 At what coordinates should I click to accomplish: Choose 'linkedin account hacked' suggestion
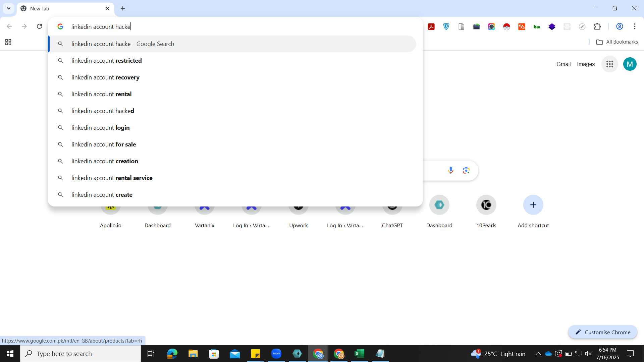point(232,111)
